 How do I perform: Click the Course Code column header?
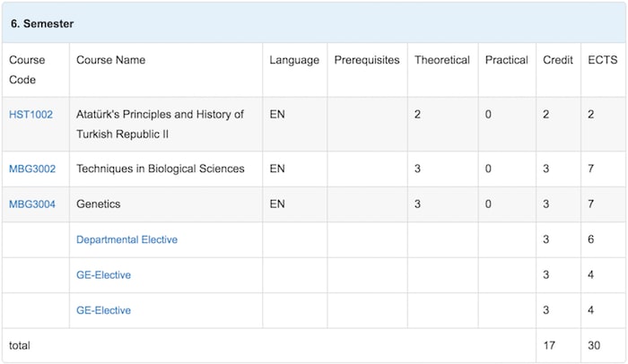pos(27,69)
